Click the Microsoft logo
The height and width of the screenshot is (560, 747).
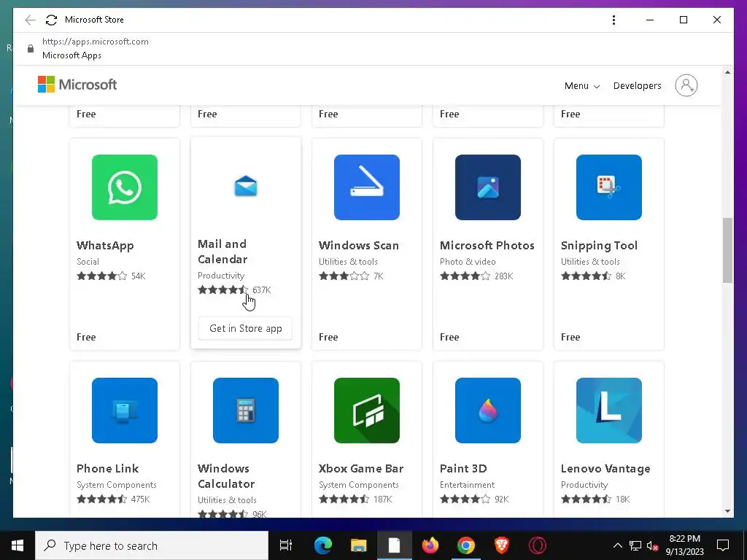pos(77,85)
